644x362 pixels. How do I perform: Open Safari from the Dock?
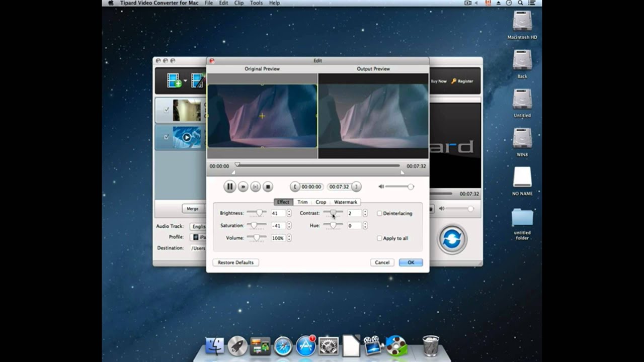283,346
